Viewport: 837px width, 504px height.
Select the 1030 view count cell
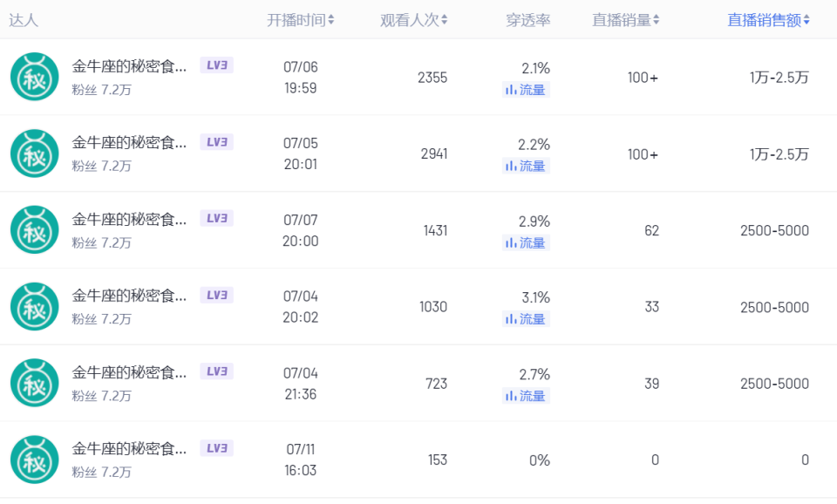pos(433,307)
